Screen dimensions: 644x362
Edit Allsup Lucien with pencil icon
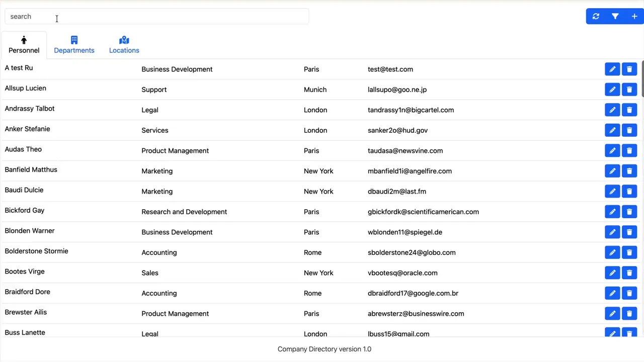coord(612,89)
